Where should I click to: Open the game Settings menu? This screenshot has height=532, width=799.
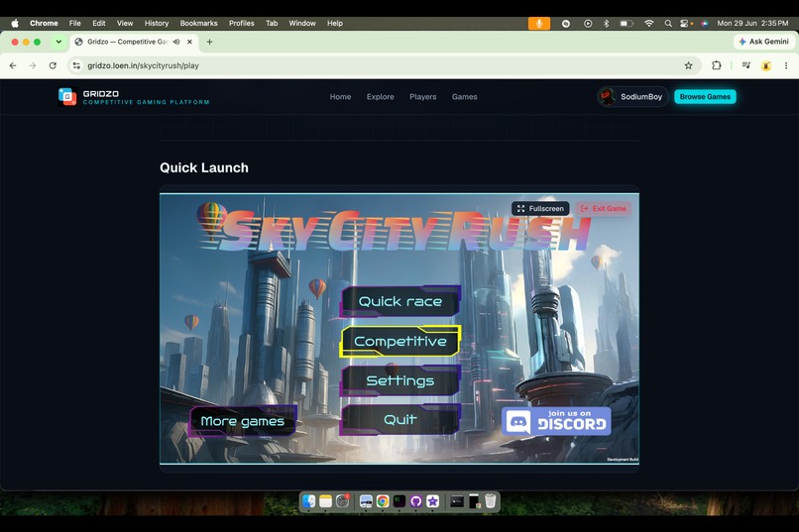pos(400,380)
